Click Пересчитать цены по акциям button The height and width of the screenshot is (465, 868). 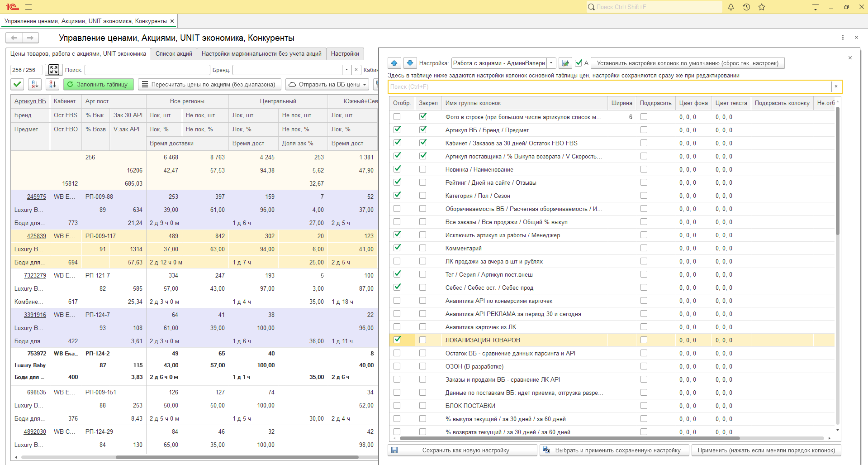209,84
